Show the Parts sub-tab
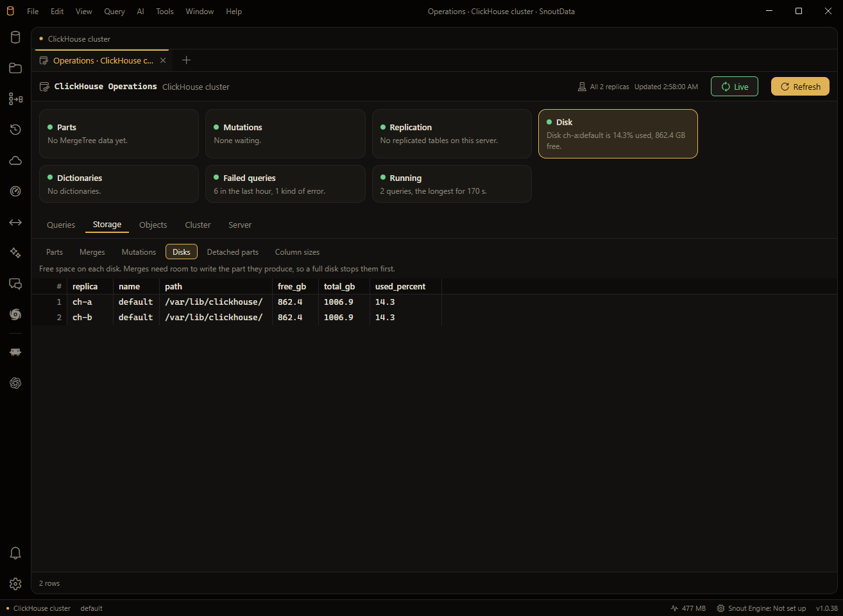 pyautogui.click(x=55, y=252)
